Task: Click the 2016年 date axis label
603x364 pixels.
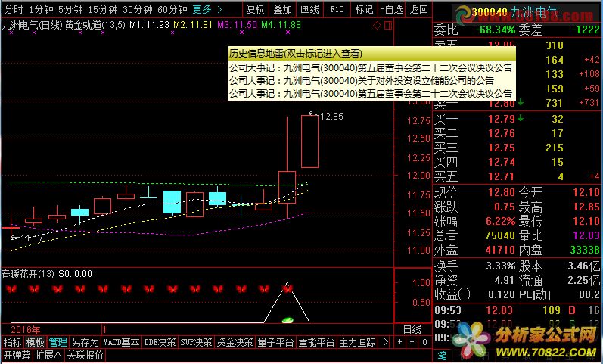Action: click(x=26, y=330)
